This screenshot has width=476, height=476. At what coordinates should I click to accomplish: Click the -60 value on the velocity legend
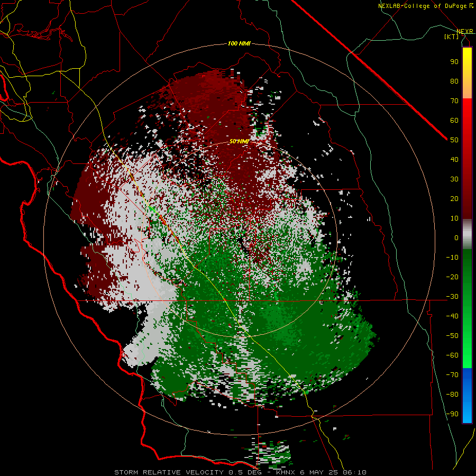(x=452, y=355)
